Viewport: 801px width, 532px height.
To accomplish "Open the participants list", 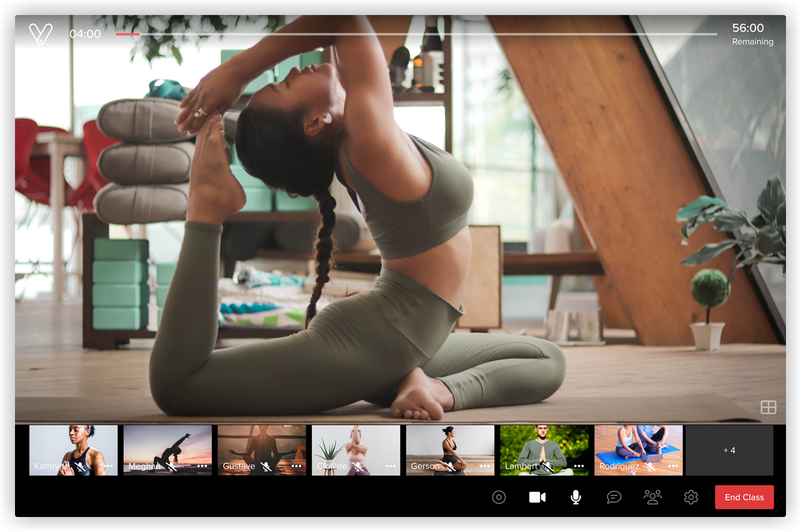I will point(652,497).
